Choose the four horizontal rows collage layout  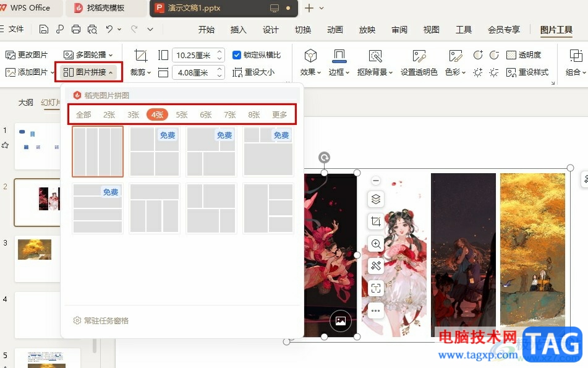pyautogui.click(x=98, y=208)
